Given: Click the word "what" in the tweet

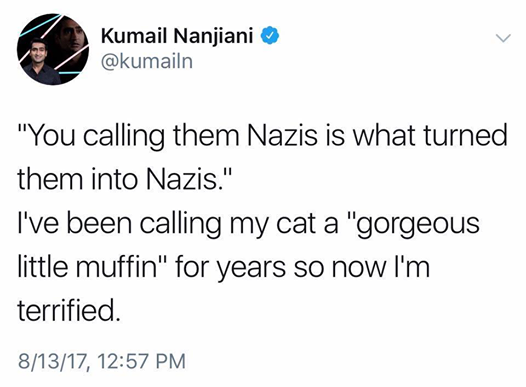Looking at the screenshot, I should (382, 135).
